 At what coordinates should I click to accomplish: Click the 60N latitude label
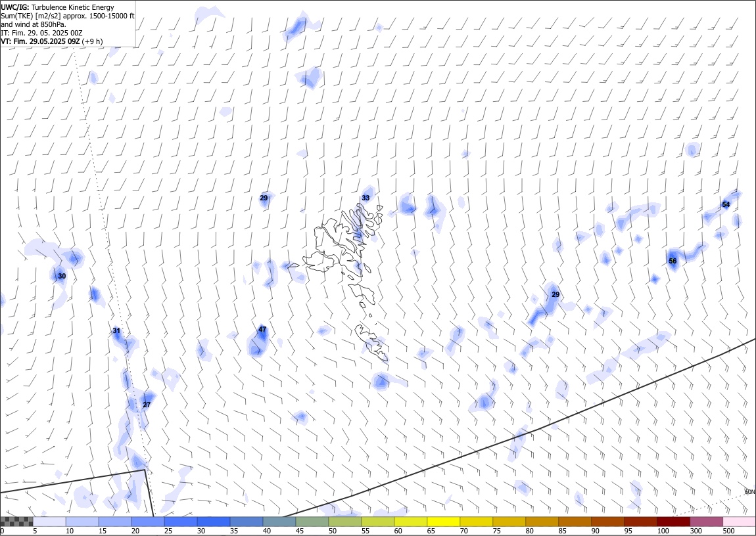point(749,492)
